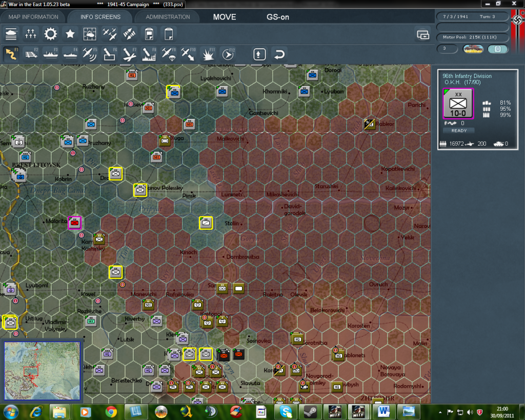The image size is (525, 420).
Task: Open Google Chrome from taskbar
Action: (x=111, y=412)
